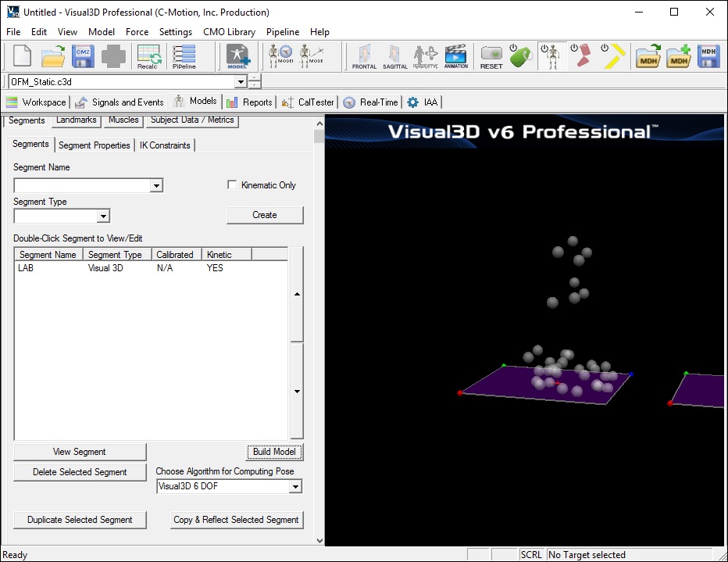Toggle the red segment display icon
Image resolution: width=728 pixels, height=562 pixels.
tap(582, 56)
